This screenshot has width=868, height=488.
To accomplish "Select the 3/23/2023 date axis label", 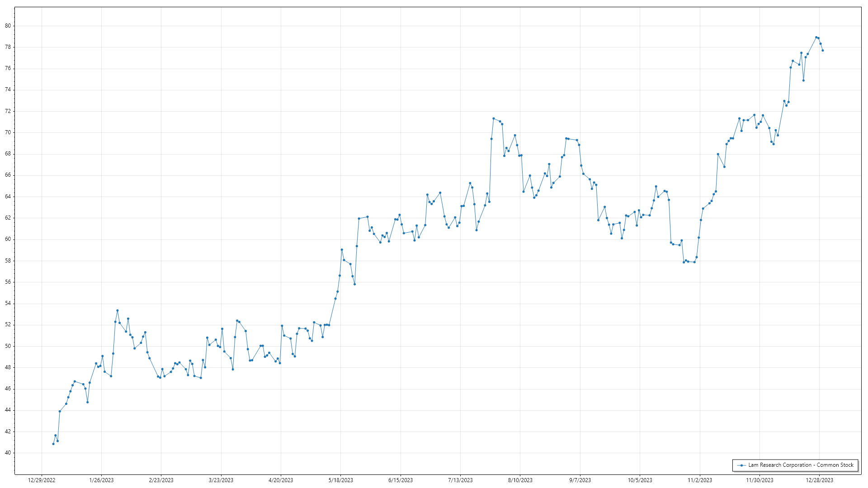I will pyautogui.click(x=221, y=480).
